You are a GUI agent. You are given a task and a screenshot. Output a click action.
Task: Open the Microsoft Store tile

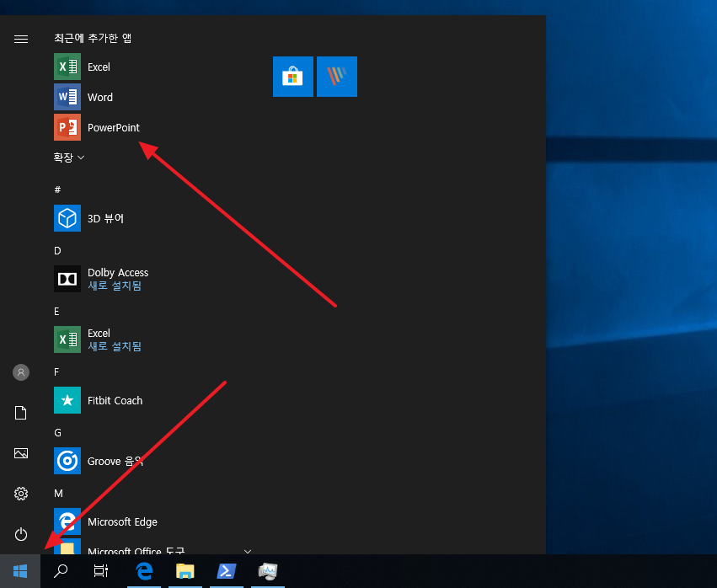click(x=293, y=77)
